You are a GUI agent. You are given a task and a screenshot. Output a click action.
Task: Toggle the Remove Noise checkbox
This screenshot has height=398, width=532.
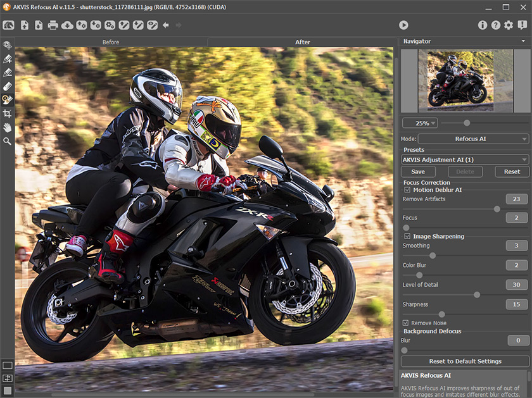click(405, 323)
